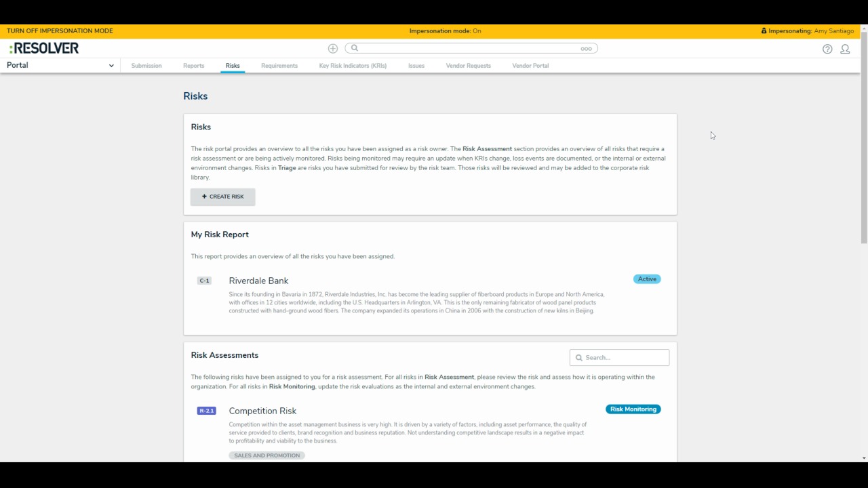
Task: Click the lock icon beside Impersonating
Action: 764,31
